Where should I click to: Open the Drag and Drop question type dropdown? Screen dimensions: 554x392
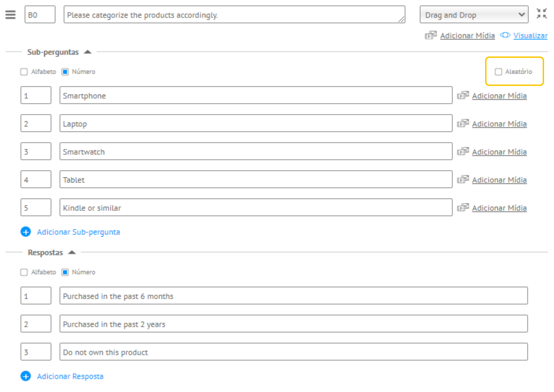coord(474,15)
